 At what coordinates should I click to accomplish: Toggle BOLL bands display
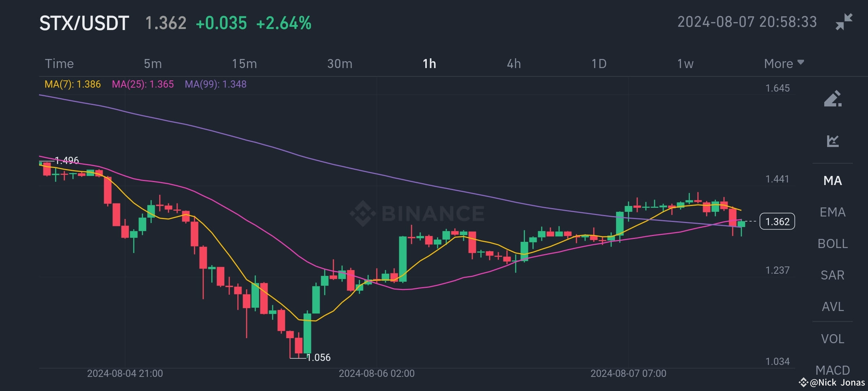click(832, 244)
